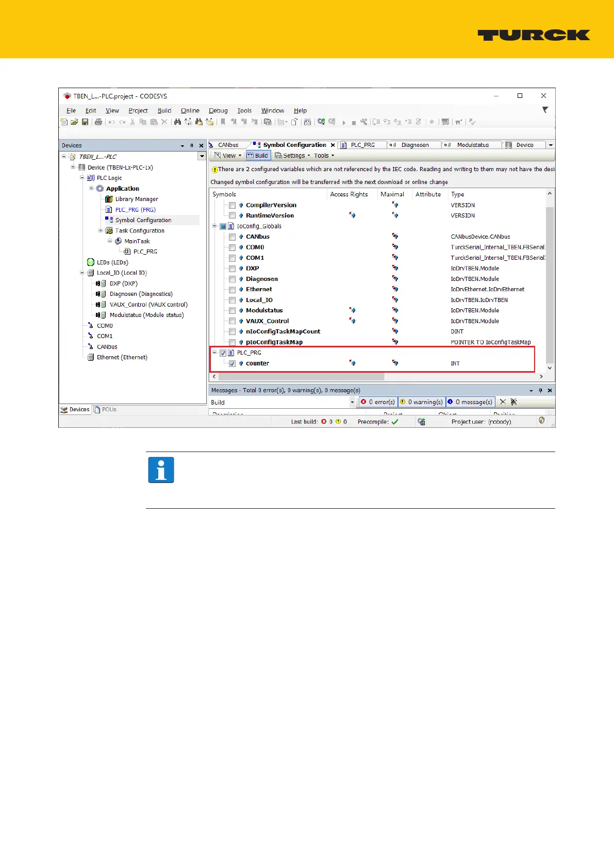Click the Open Project folder icon
Viewport: 614px width, 868px height.
tap(74, 122)
